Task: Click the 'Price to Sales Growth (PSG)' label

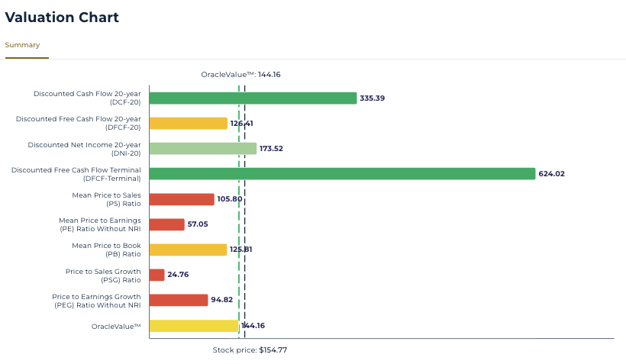Action: [x=103, y=275]
